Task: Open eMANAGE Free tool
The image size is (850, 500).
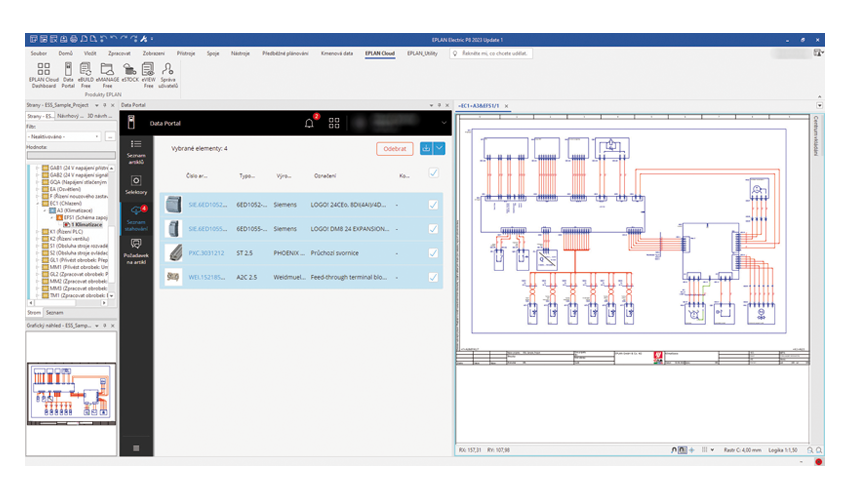Action: (x=107, y=75)
